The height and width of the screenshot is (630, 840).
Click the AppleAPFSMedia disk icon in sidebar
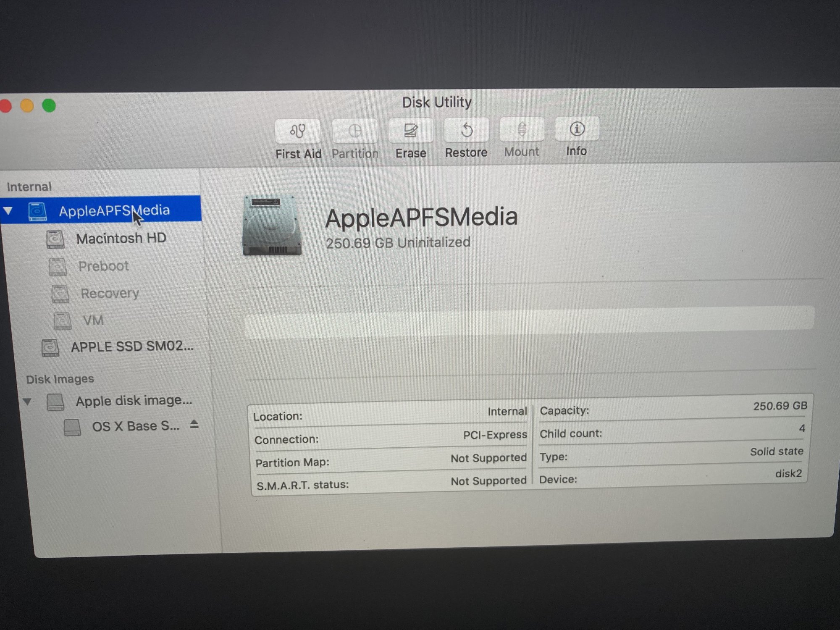37,211
